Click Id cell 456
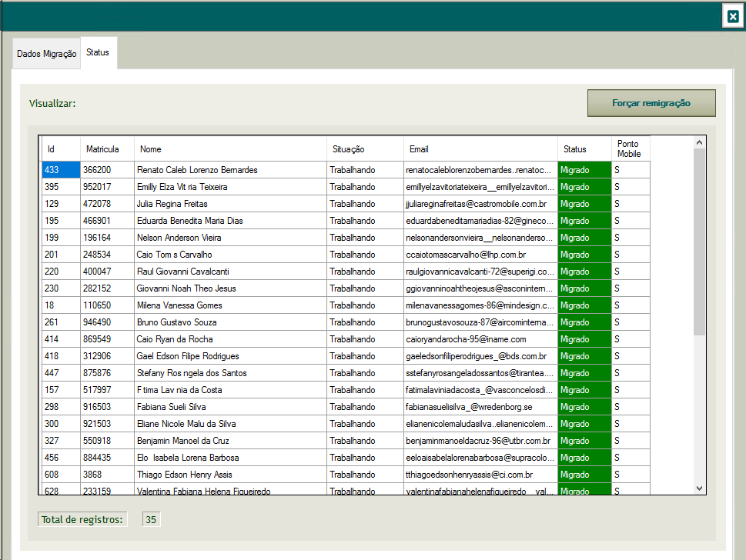The width and height of the screenshot is (746, 560). click(x=61, y=458)
